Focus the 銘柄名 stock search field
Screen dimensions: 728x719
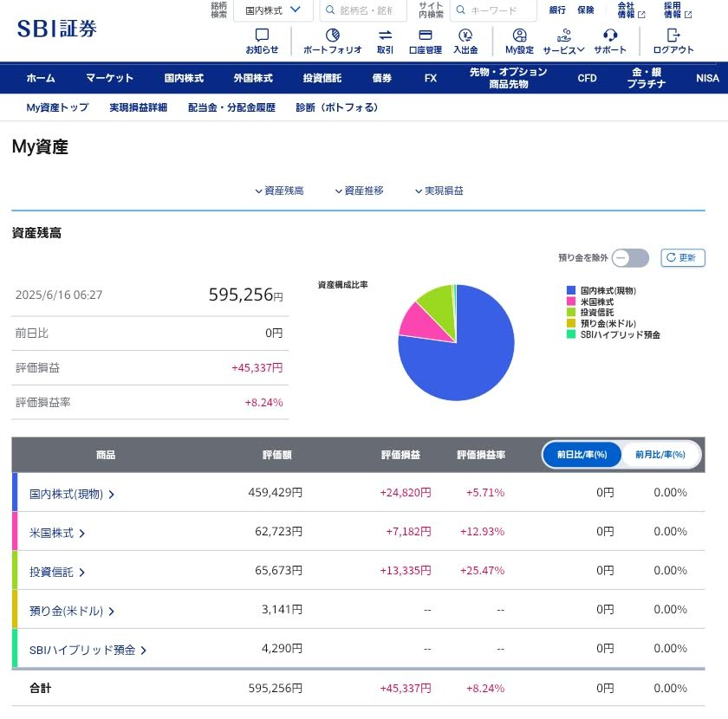[x=363, y=10]
